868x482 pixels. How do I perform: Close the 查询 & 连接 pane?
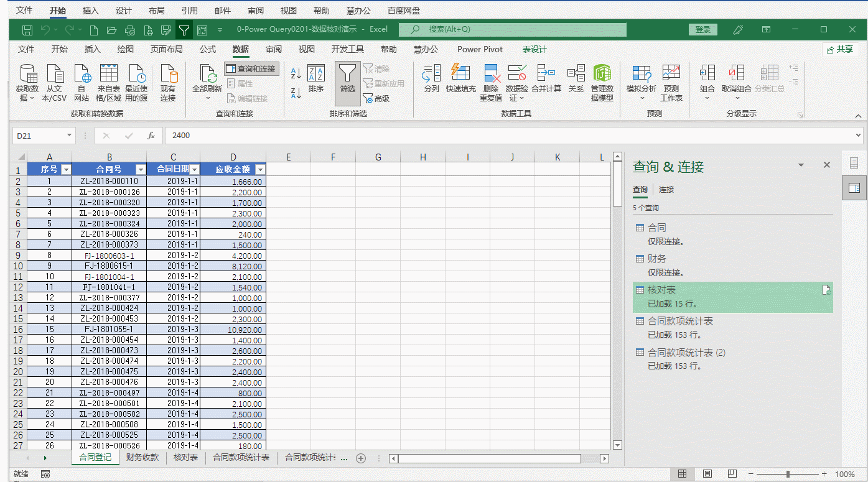(827, 165)
